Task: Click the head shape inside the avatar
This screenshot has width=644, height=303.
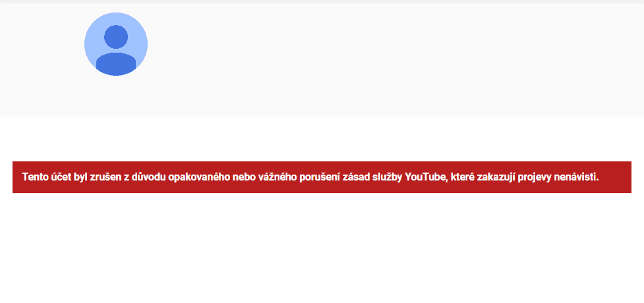Action: (116, 37)
